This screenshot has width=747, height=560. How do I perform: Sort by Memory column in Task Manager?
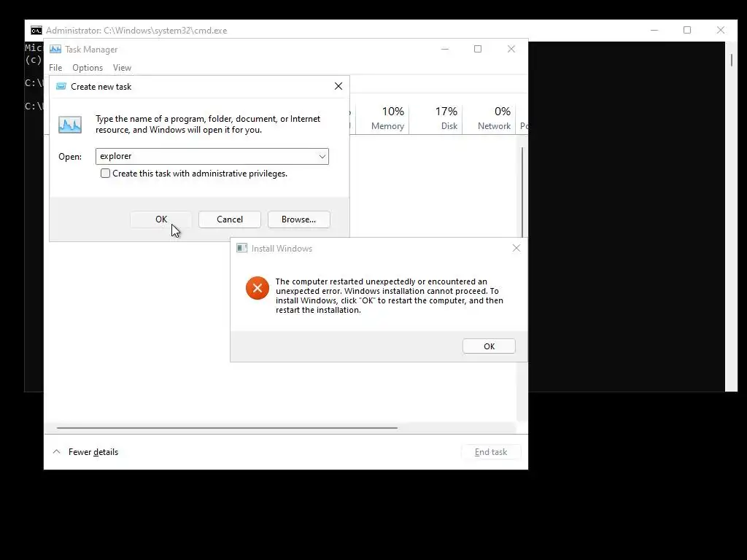(x=382, y=119)
